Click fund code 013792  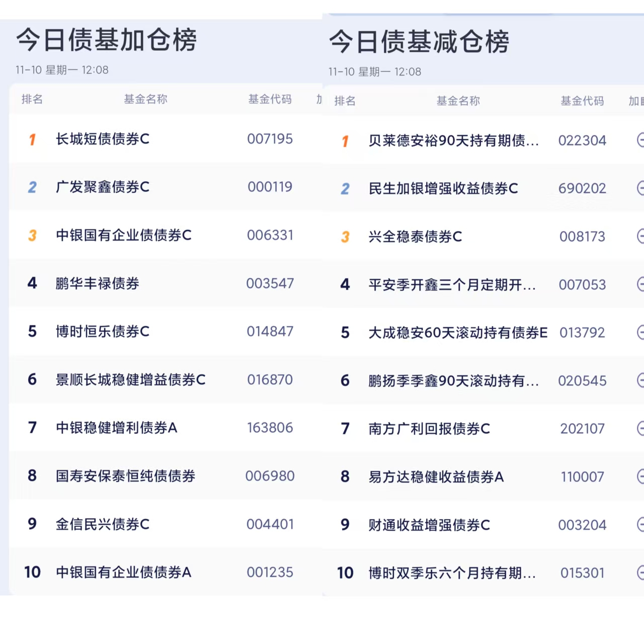[x=583, y=333]
